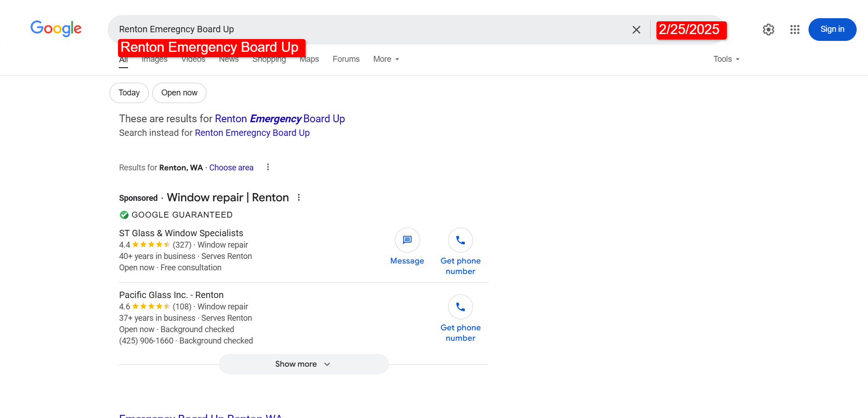Image resolution: width=868 pixels, height=418 pixels.
Task: Sign in to Google account
Action: (x=832, y=30)
